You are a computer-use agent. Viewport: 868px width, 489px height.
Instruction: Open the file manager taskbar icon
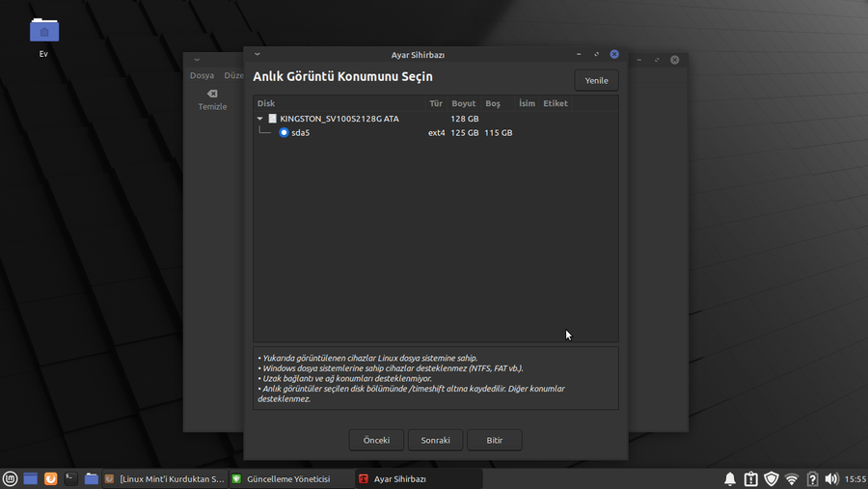(x=92, y=479)
